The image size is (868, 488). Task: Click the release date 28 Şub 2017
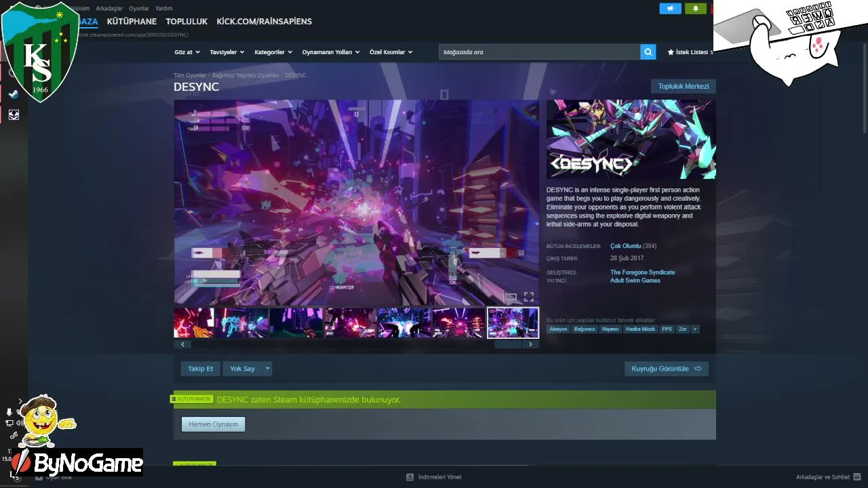pos(627,258)
